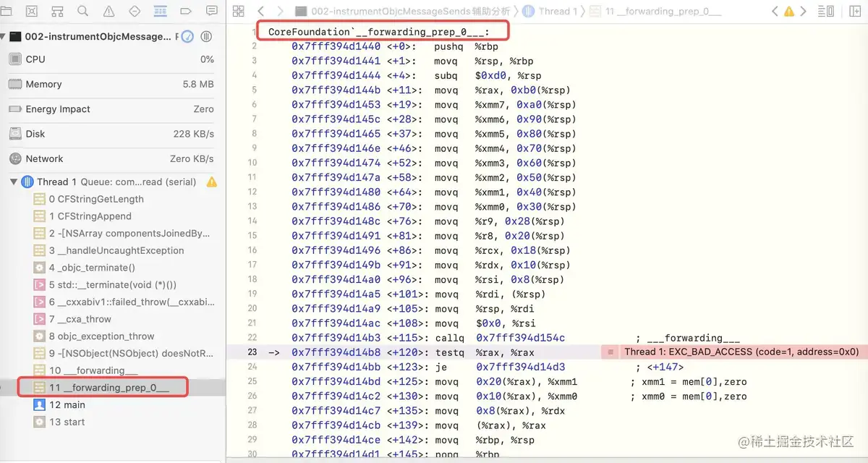Jump to the next issue
Image resolution: width=868 pixels, height=463 pixels.
pos(804,11)
